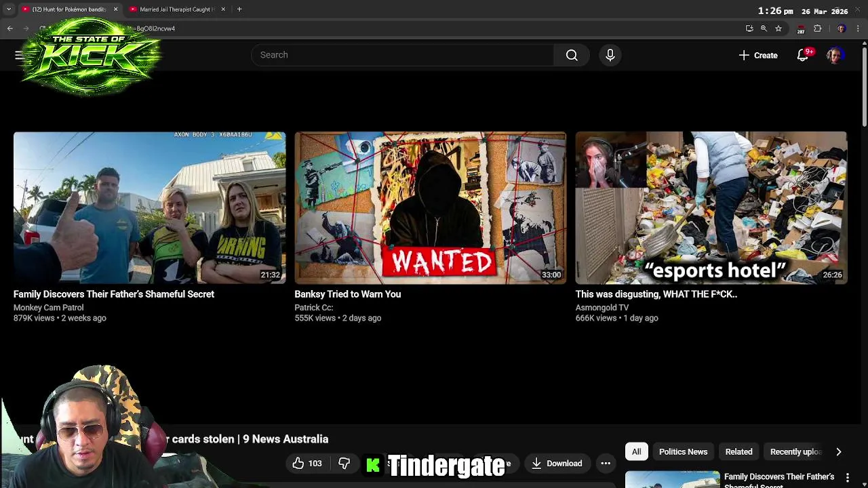Dislike the current video
This screenshot has height=488, width=868.
[x=344, y=464]
